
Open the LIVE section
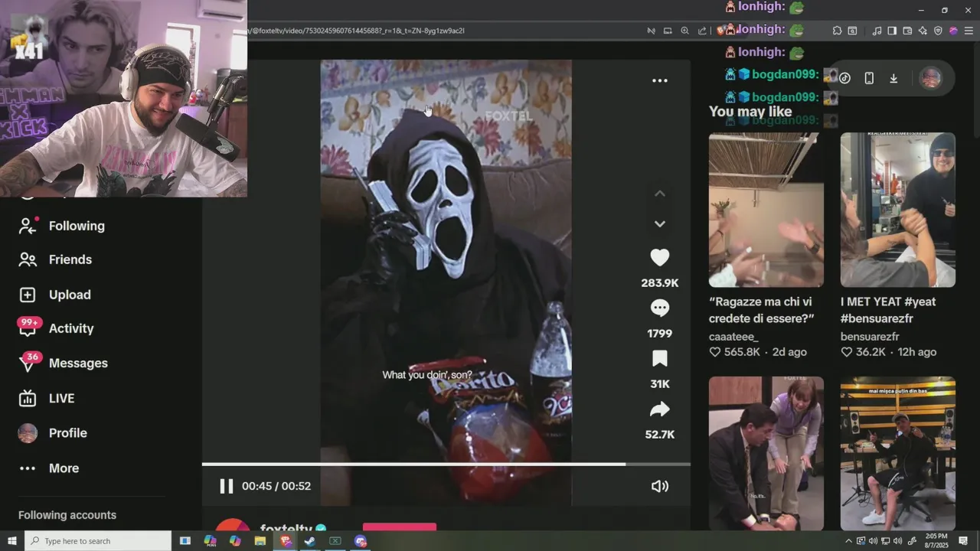point(46,398)
